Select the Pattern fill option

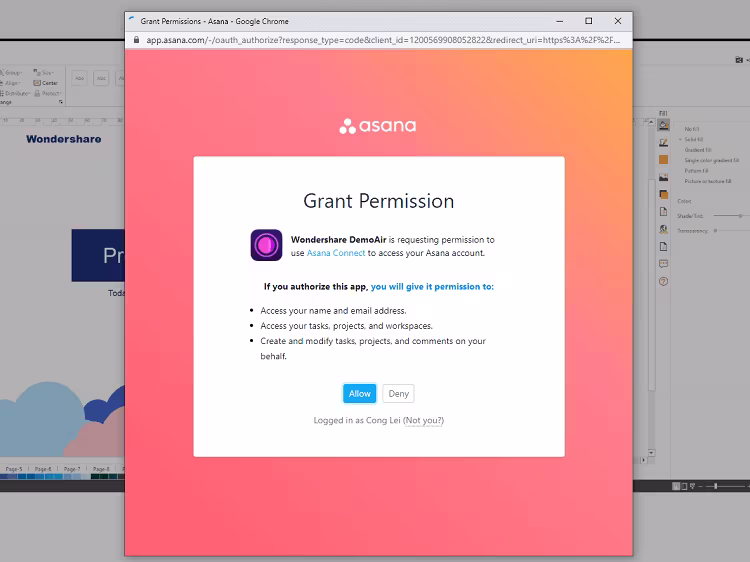pos(696,171)
